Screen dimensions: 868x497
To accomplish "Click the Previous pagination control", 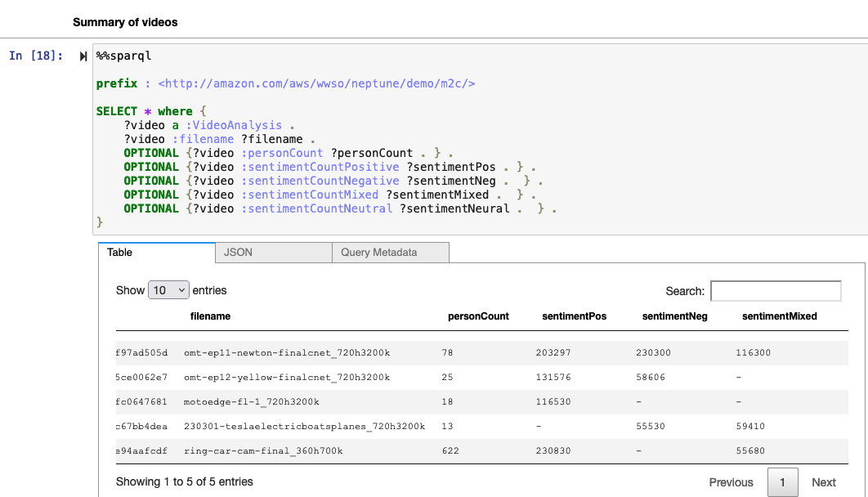I will coord(730,482).
